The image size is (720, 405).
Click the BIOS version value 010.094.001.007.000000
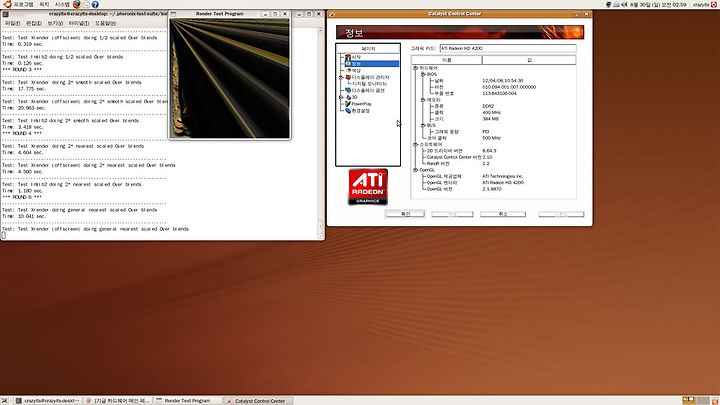(x=509, y=87)
